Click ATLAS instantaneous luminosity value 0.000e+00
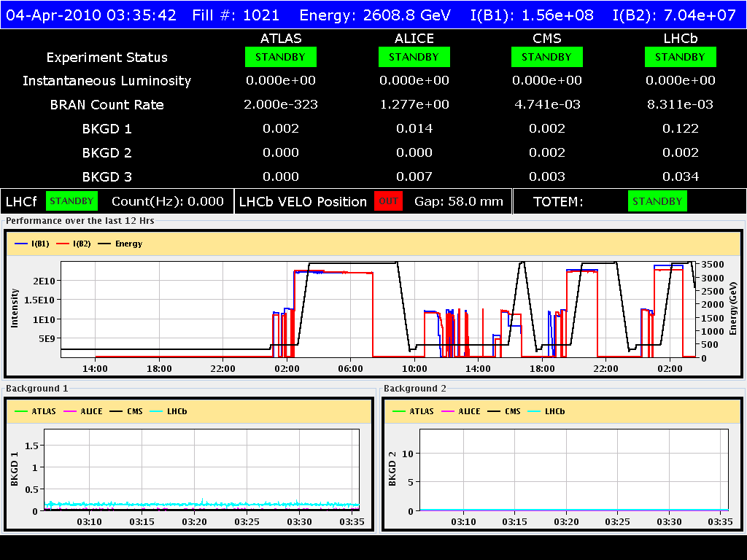Screen dimensions: 747x560 pos(281,80)
